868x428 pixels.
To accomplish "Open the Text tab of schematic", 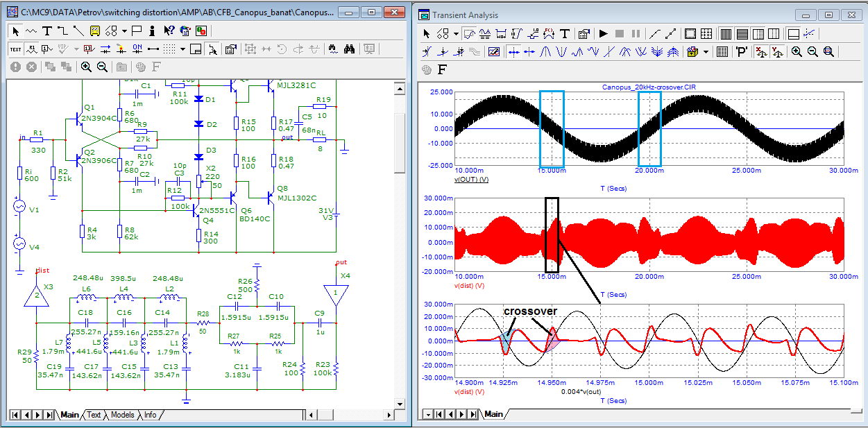I will [94, 415].
